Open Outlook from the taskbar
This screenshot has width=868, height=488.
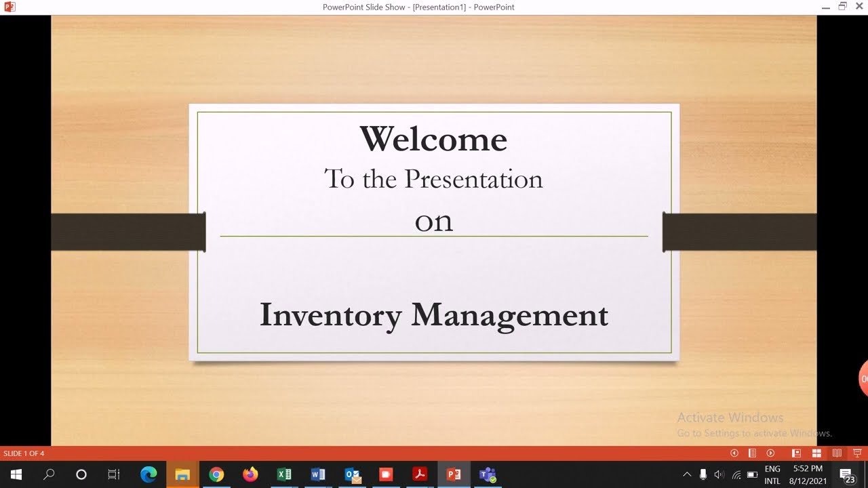[x=352, y=474]
